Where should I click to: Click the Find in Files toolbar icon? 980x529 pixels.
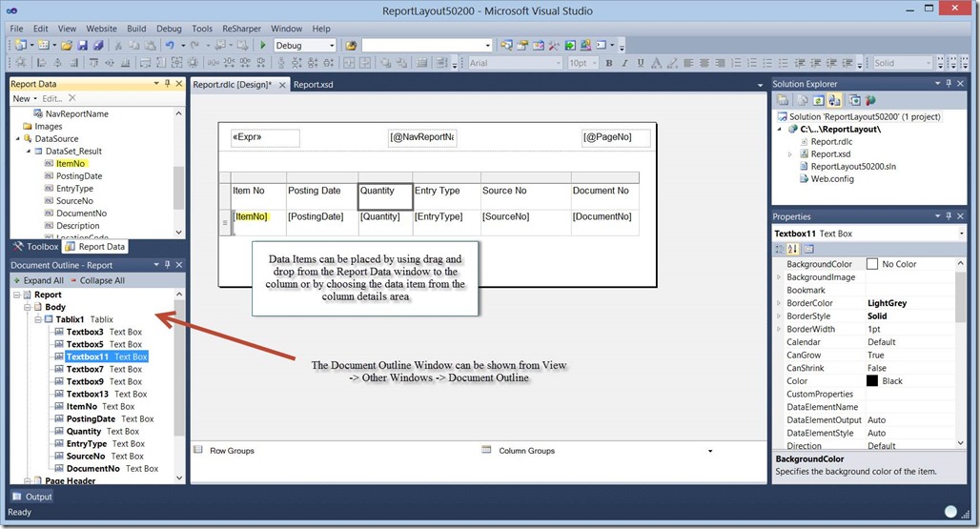pos(351,45)
